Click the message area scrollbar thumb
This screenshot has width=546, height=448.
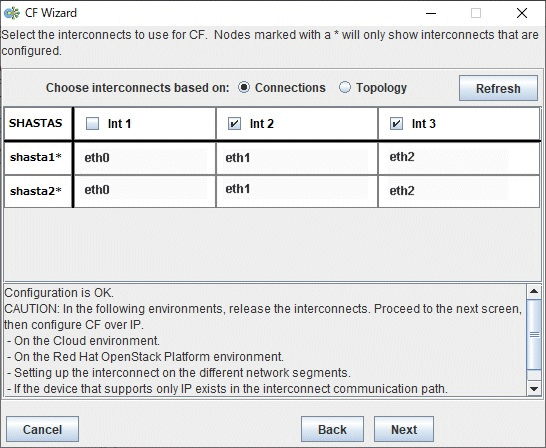pos(534,334)
